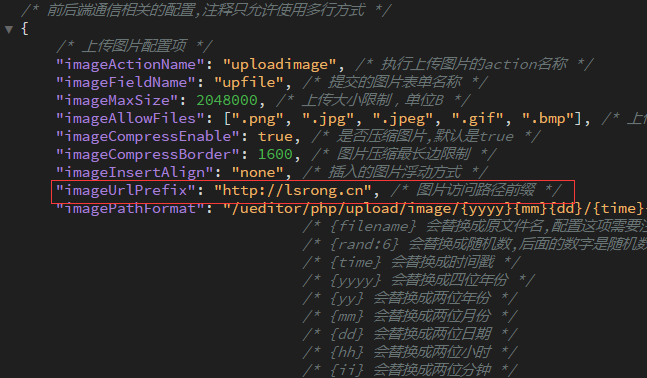The width and height of the screenshot is (647, 378).
Task: Select the {ii} 会替换成两位分钟 comment
Action: click(410, 370)
